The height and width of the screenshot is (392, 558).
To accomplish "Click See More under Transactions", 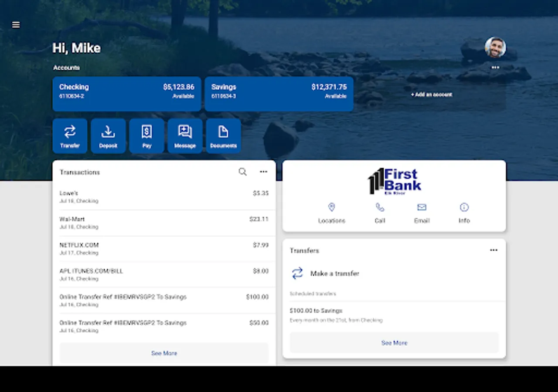I will (164, 353).
